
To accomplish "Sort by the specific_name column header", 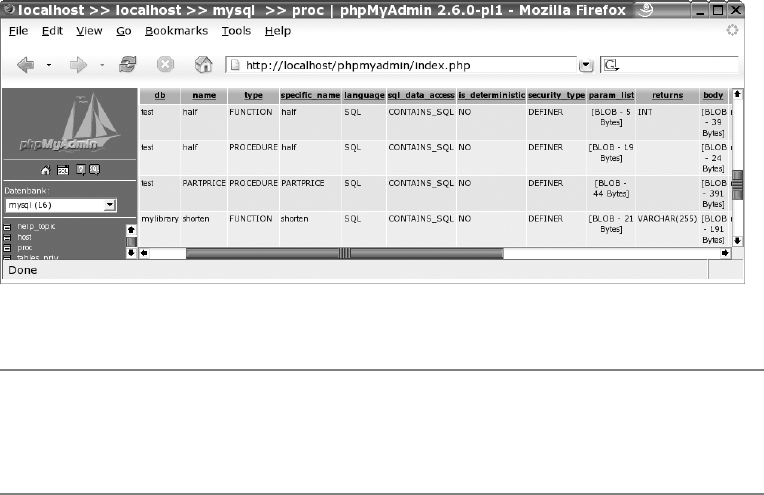I will click(310, 95).
